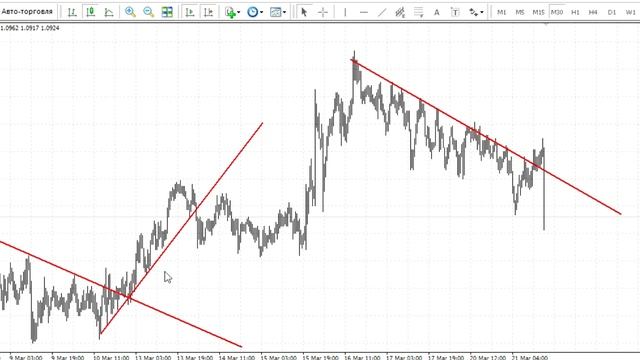Open the arrows objects dropdown

pos(476,12)
